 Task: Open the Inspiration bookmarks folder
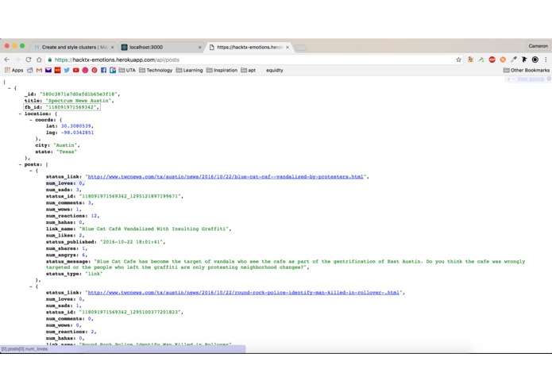(222, 71)
